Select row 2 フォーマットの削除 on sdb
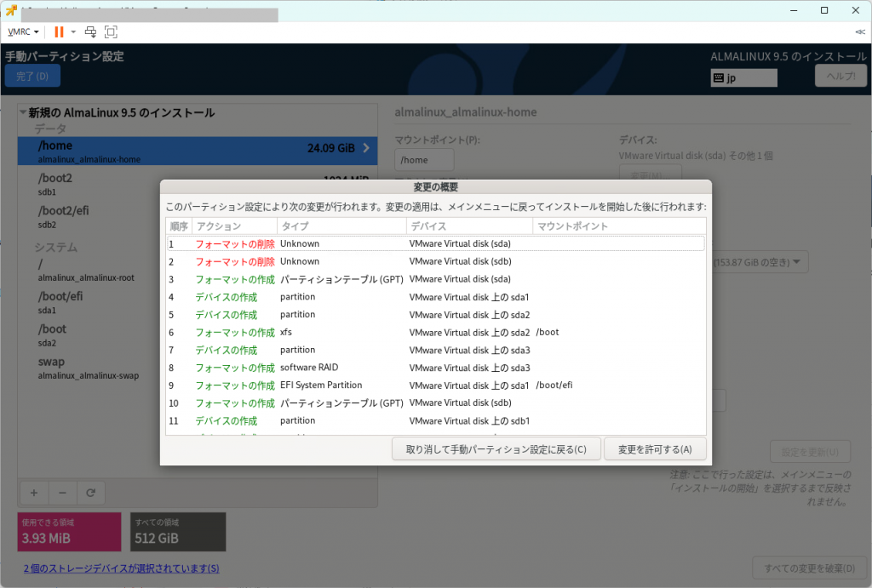This screenshot has height=588, width=872. coord(436,261)
